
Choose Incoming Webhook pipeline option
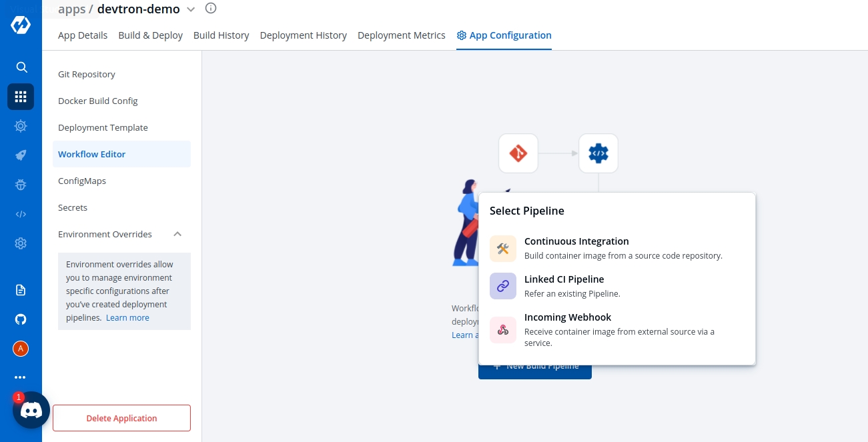(617, 330)
